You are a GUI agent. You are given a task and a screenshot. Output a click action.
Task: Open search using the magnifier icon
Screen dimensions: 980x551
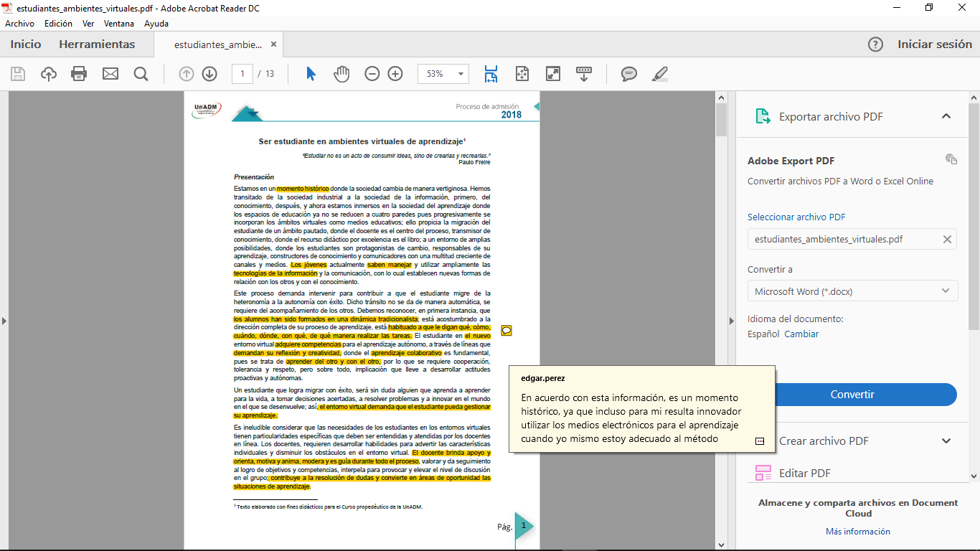[x=141, y=74]
